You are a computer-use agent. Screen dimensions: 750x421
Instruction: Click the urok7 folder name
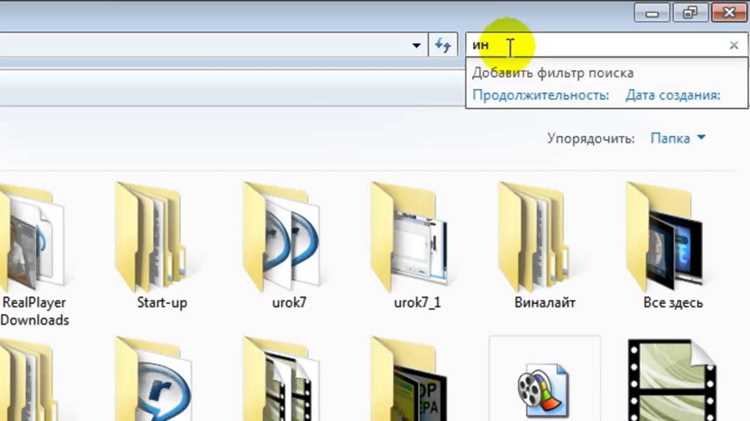289,303
